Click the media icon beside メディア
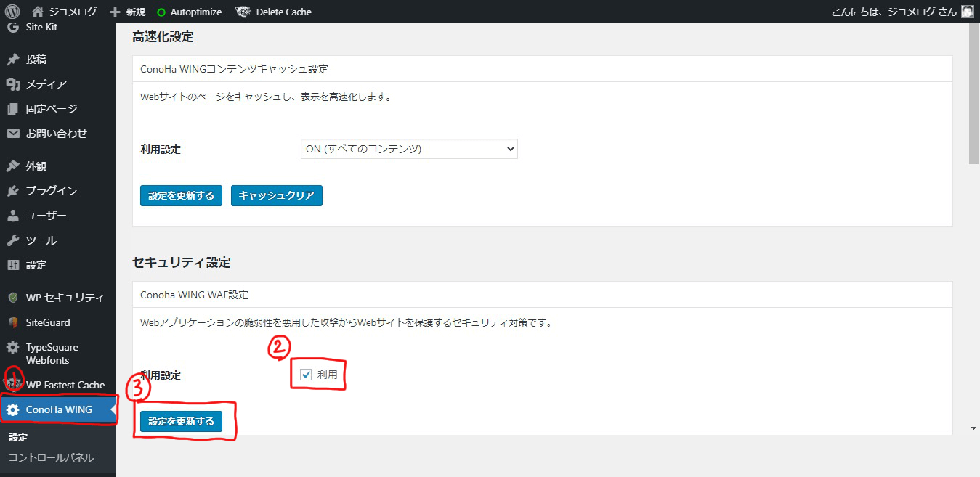Screen dimensions: 980x477 point(13,84)
